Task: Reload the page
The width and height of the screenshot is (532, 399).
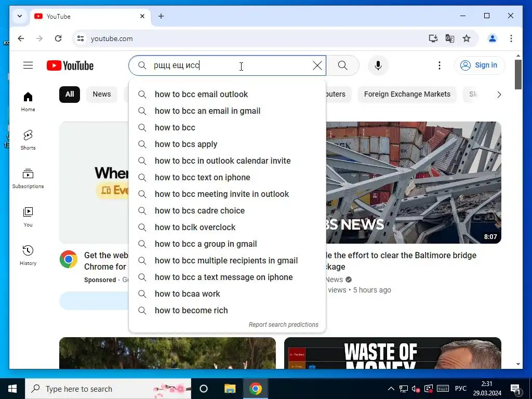Action: pos(58,38)
